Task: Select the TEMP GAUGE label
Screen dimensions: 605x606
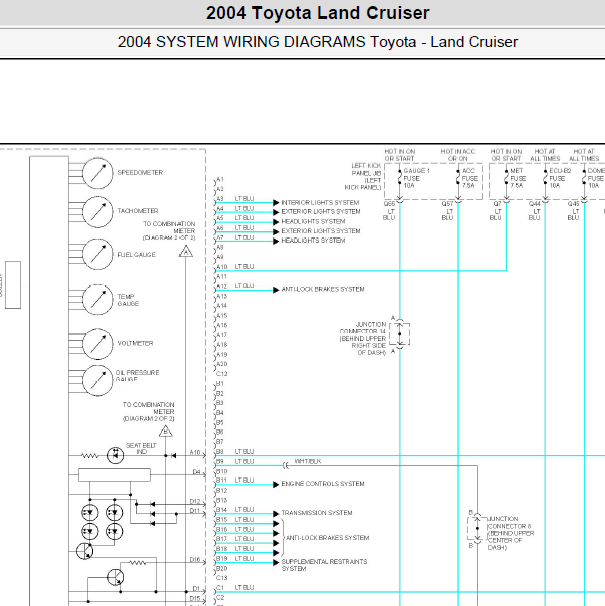Action: pos(128,300)
